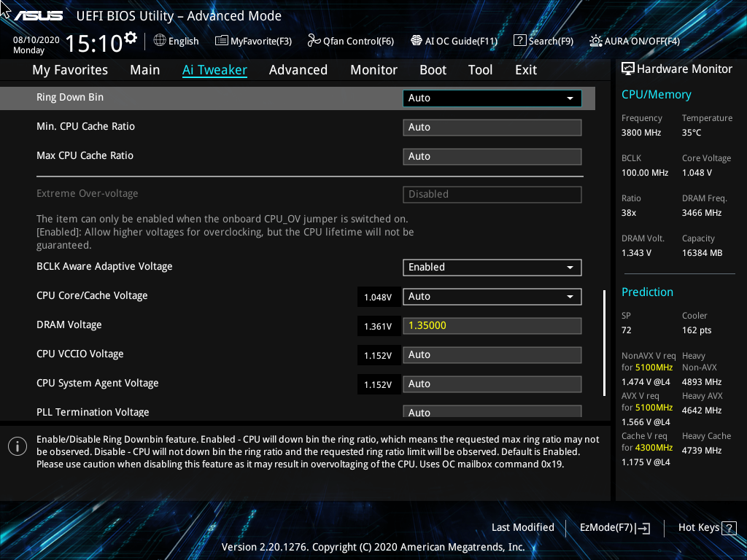Click the Hardware Monitor panel icon

click(x=627, y=69)
